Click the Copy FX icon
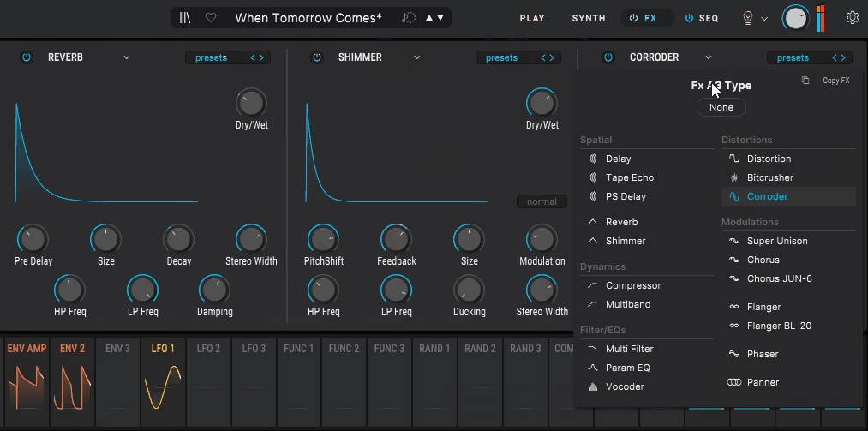 tap(805, 81)
